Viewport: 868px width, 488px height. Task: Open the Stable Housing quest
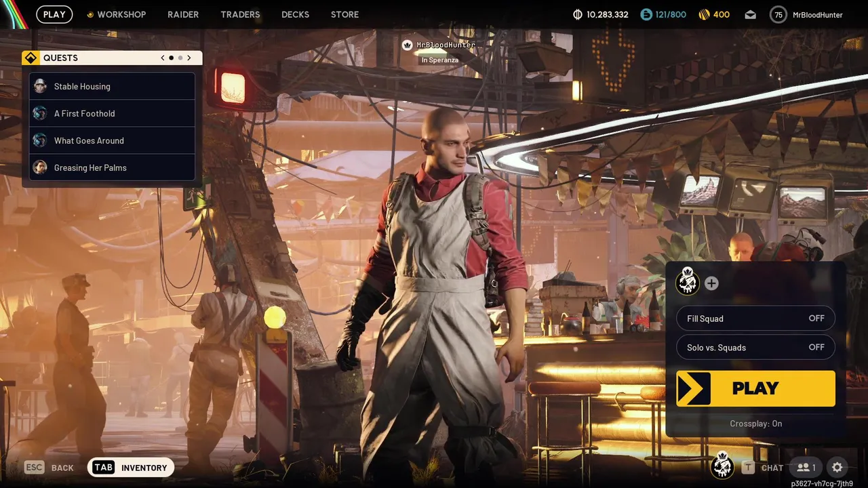pos(113,86)
